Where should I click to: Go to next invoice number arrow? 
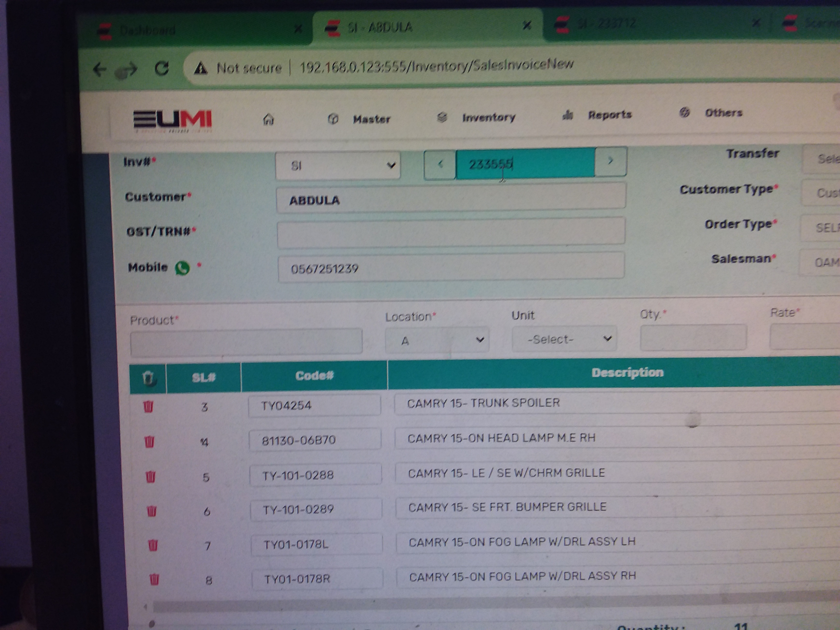[x=611, y=161]
